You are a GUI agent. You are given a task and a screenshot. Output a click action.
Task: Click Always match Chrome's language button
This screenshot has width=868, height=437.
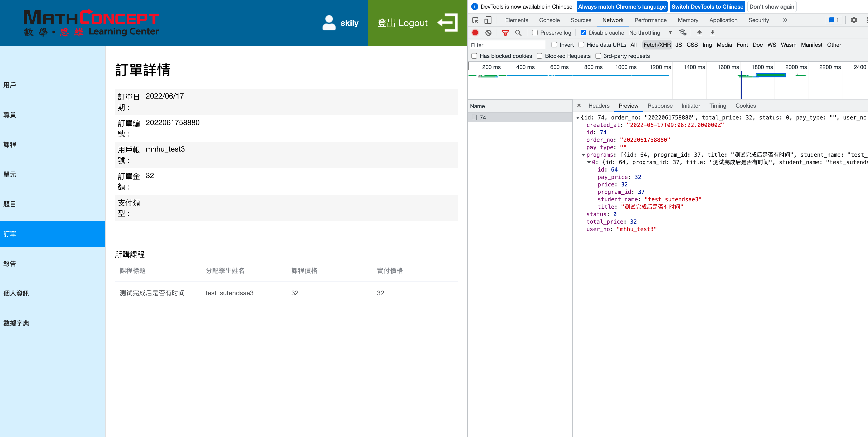click(x=622, y=7)
